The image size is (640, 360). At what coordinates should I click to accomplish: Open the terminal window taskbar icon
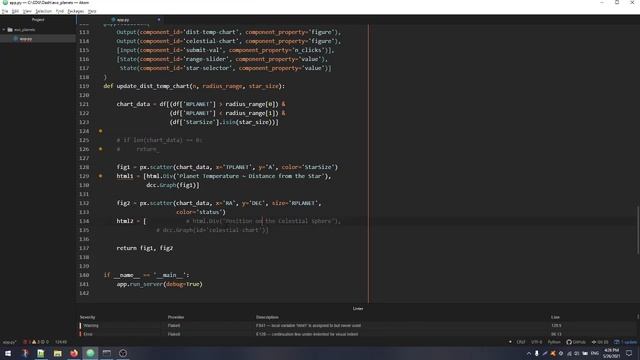(107, 353)
